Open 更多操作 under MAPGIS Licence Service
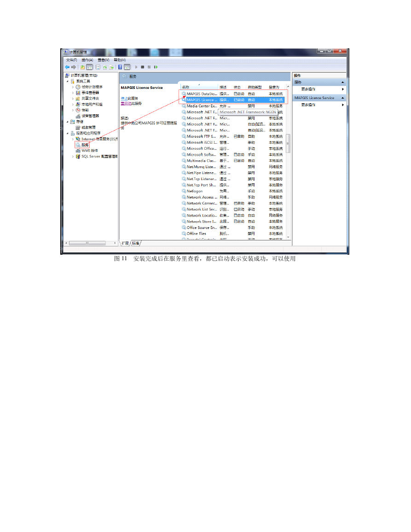Image resolution: width=411 pixels, height=532 pixels. tap(308, 105)
